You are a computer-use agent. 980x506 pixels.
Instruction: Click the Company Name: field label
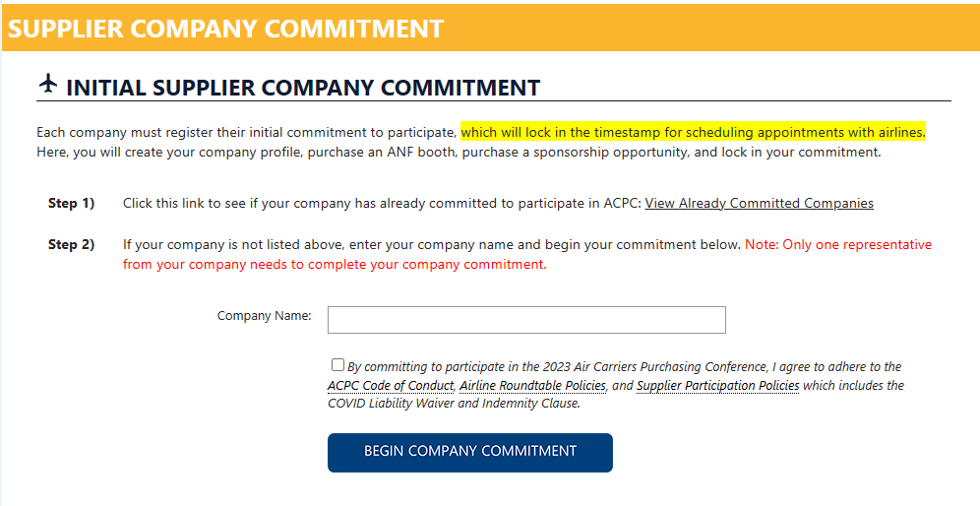(264, 316)
